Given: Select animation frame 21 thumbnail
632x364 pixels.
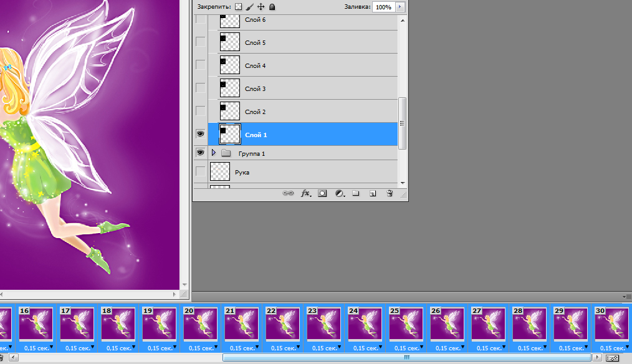Looking at the screenshot, I should point(241,323).
